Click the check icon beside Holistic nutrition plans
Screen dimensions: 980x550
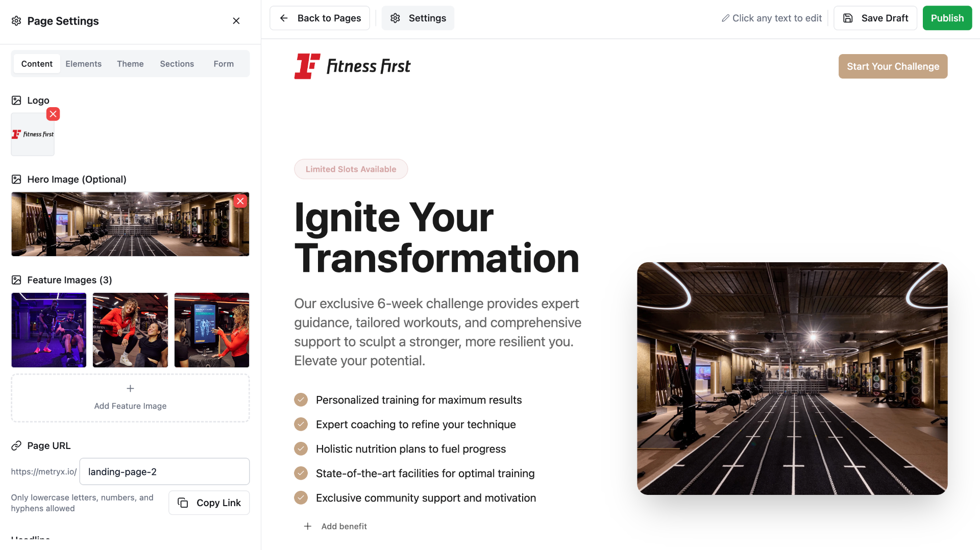(301, 449)
